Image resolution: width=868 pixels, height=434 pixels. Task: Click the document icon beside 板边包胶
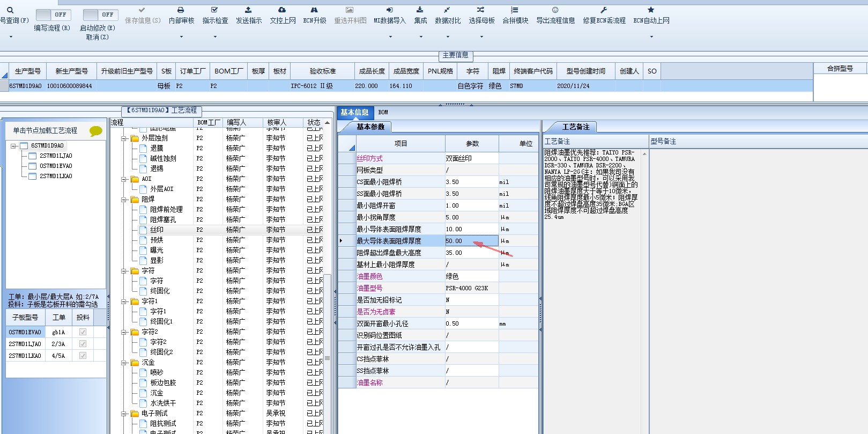point(143,383)
